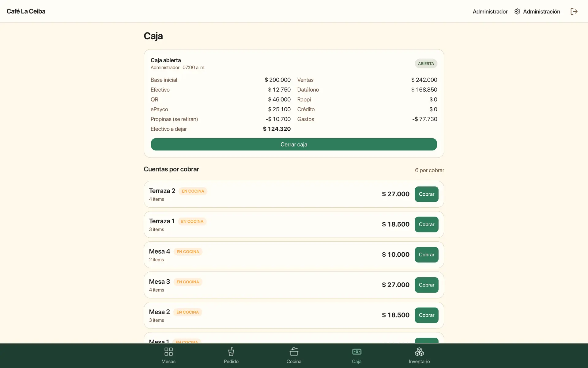588x368 pixels.
Task: Charge Mesa 2 using Cobrar
Action: tap(427, 315)
